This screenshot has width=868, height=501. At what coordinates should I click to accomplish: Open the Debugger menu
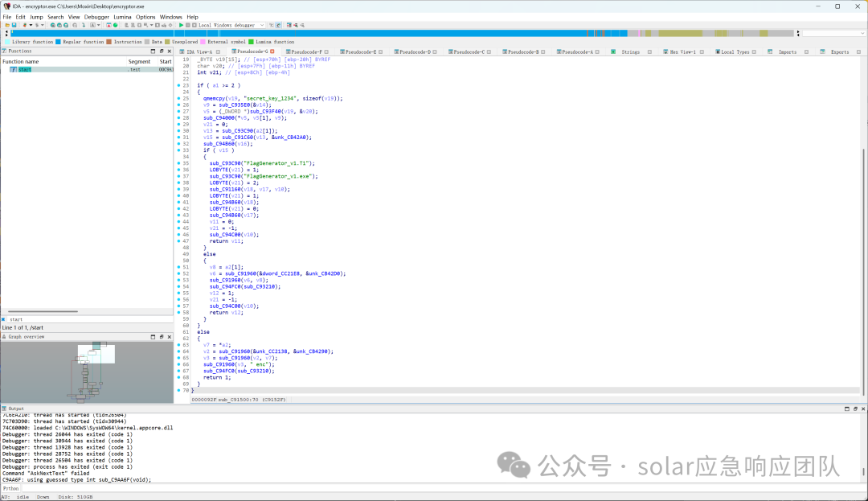point(96,17)
